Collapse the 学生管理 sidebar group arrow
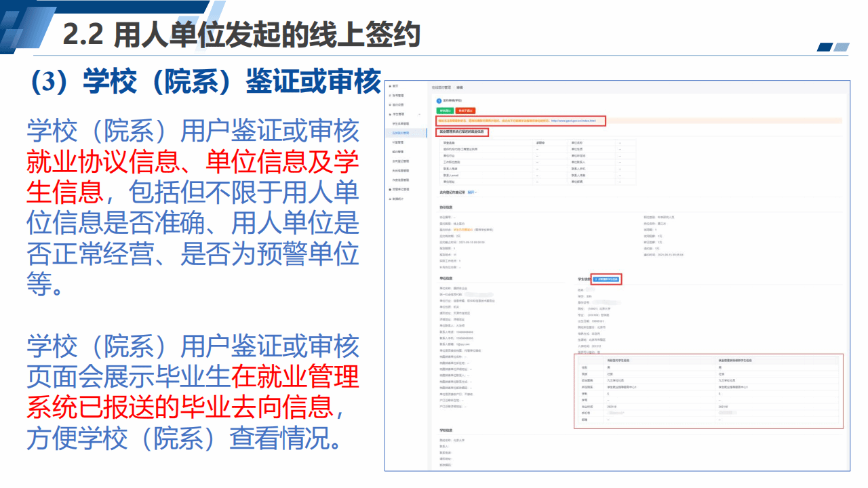Screen dimensions: 868x488 (x=420, y=115)
